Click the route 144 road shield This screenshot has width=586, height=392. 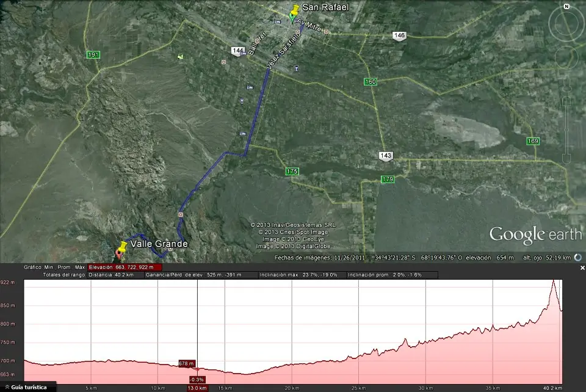point(238,51)
